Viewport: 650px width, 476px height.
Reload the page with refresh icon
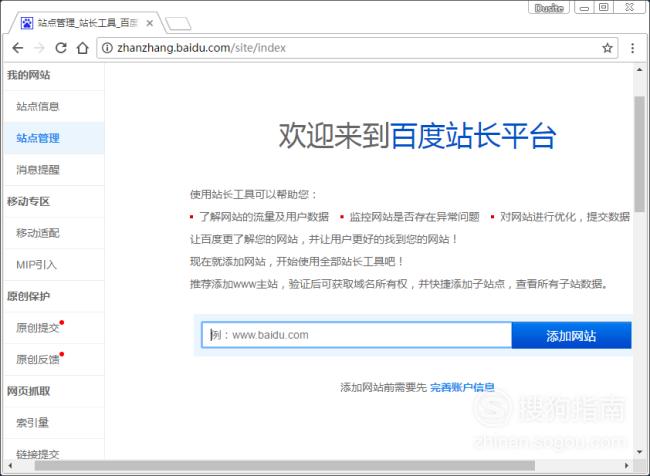[x=61, y=48]
